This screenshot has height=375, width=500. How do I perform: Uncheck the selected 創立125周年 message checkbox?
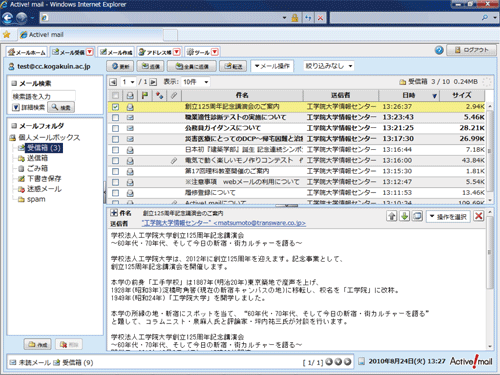[115, 107]
